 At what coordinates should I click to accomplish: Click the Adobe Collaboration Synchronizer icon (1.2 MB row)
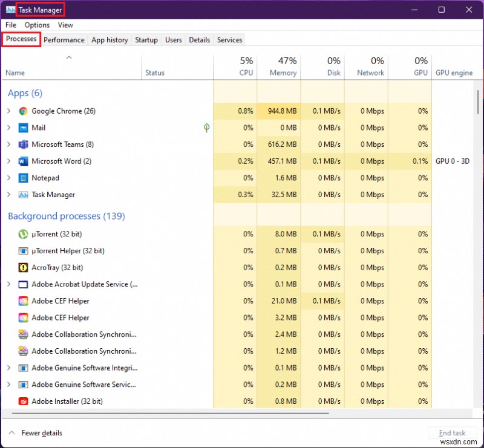click(x=23, y=351)
